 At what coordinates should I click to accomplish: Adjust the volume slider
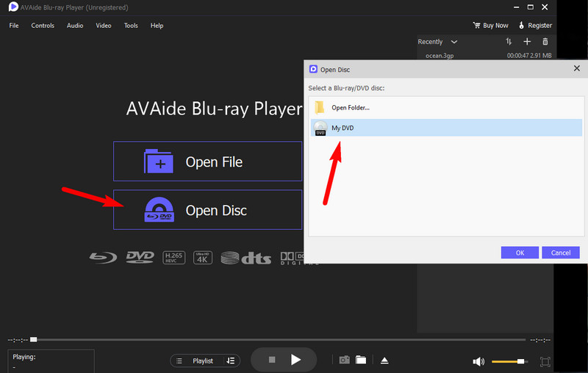[x=509, y=361]
